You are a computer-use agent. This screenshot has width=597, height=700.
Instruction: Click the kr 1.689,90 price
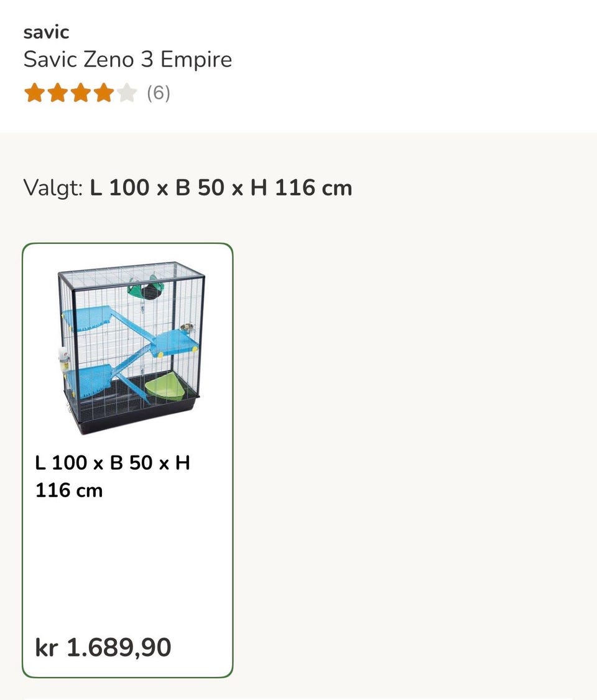tap(101, 647)
